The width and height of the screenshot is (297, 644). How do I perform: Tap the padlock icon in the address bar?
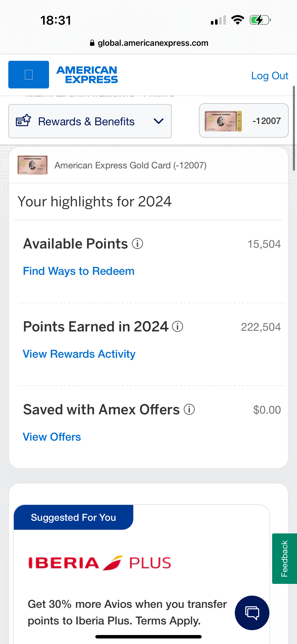click(x=92, y=43)
